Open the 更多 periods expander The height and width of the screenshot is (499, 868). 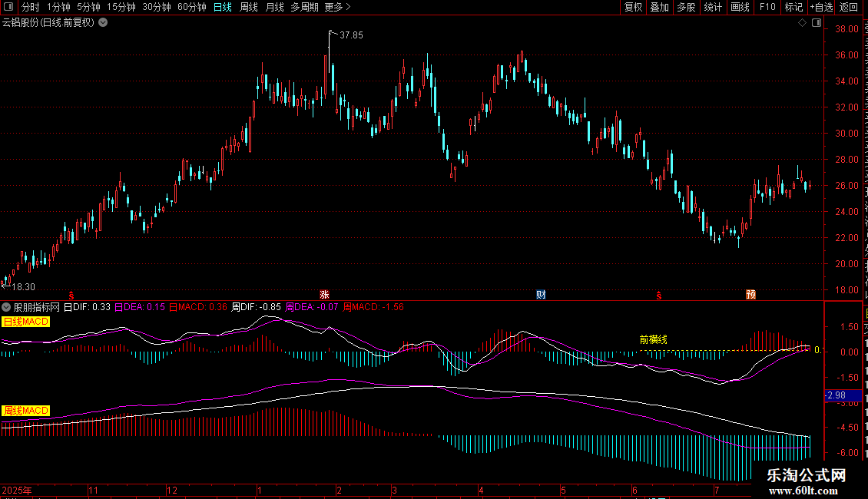pos(337,7)
